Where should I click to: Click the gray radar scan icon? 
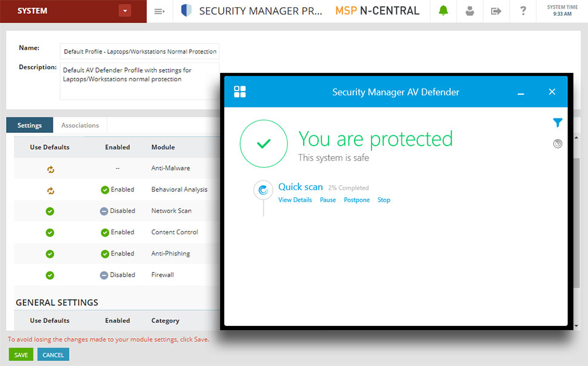(558, 144)
